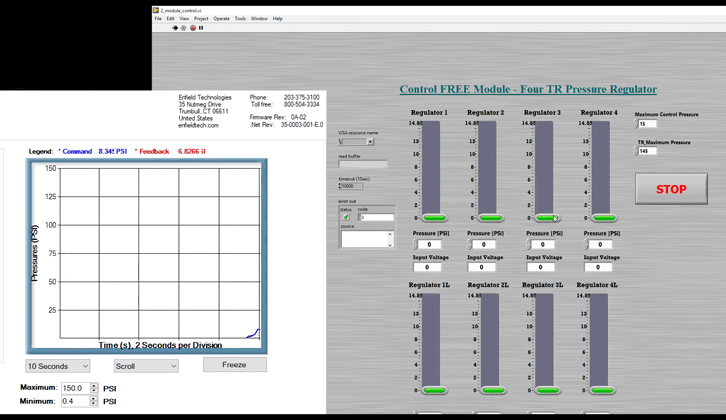Click the error source box scrollbar
This screenshot has height=420, width=726.
(x=390, y=239)
